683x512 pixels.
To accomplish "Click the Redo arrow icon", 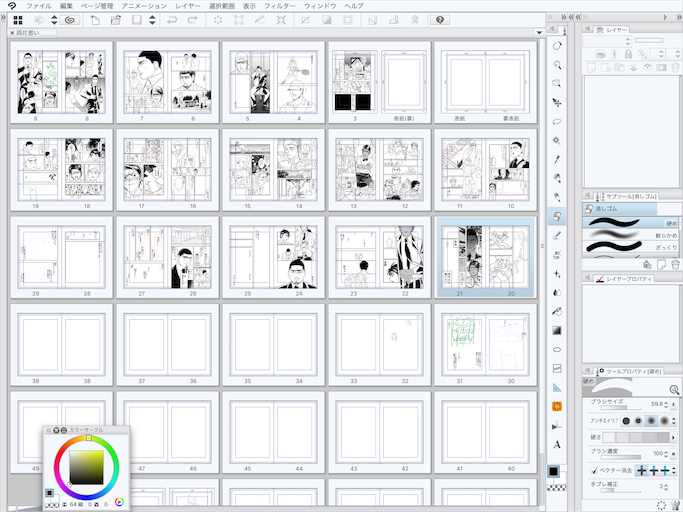I will 193,20.
